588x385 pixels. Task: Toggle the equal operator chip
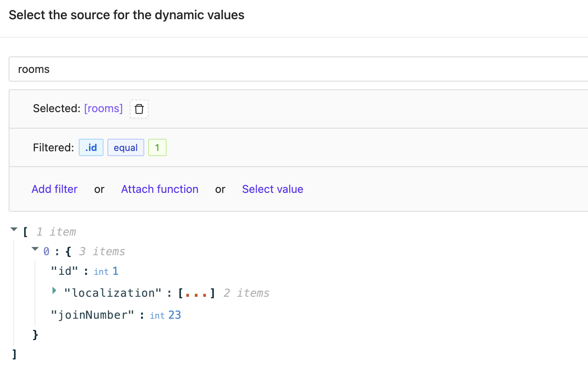(x=125, y=147)
